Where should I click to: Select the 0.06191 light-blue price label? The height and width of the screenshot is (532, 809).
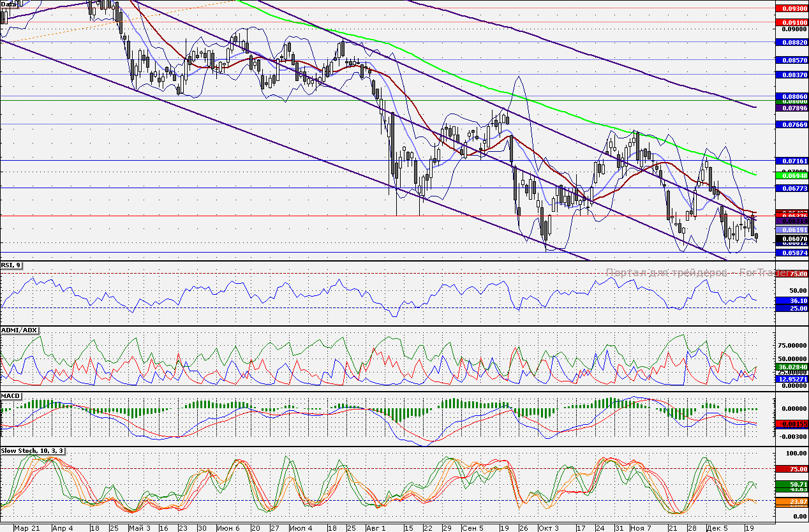click(x=791, y=229)
